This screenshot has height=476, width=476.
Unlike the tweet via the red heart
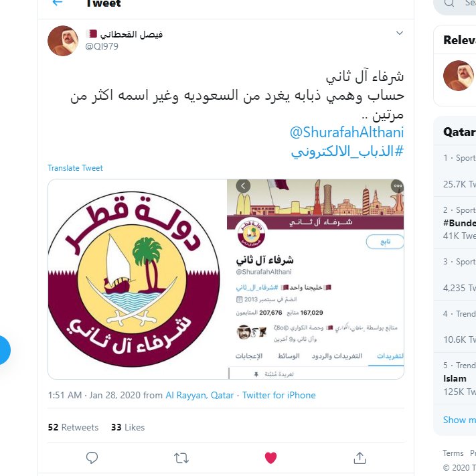tap(270, 458)
